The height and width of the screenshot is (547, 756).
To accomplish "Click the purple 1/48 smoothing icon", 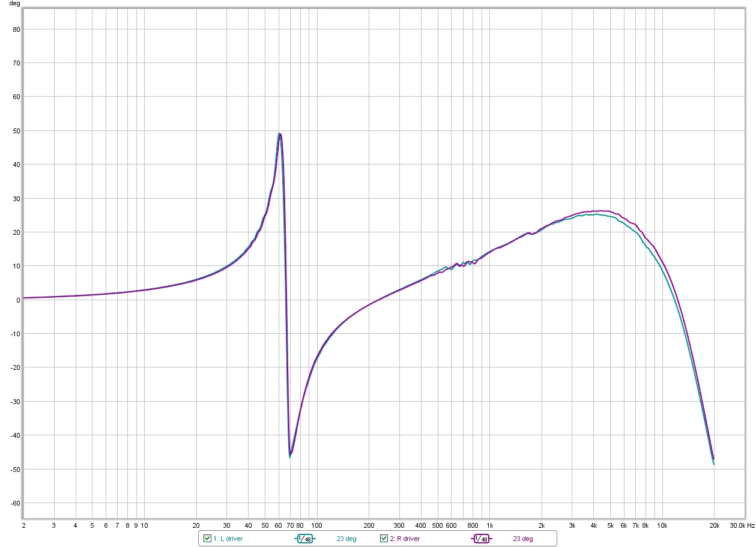I will (x=482, y=539).
